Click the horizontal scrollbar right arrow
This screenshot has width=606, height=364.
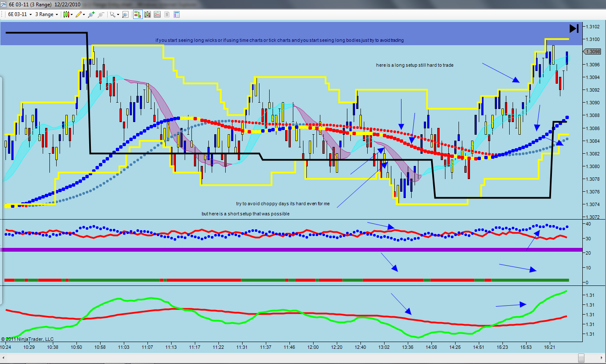click(602, 358)
